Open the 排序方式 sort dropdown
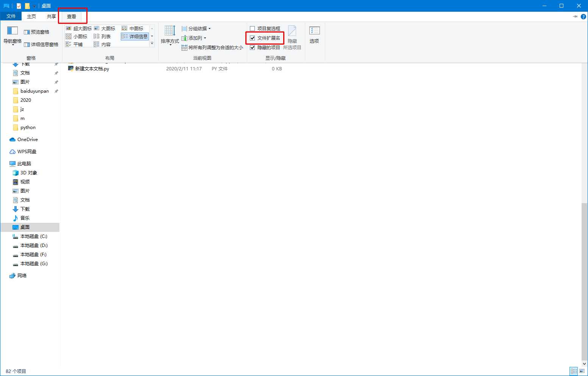 click(x=170, y=36)
